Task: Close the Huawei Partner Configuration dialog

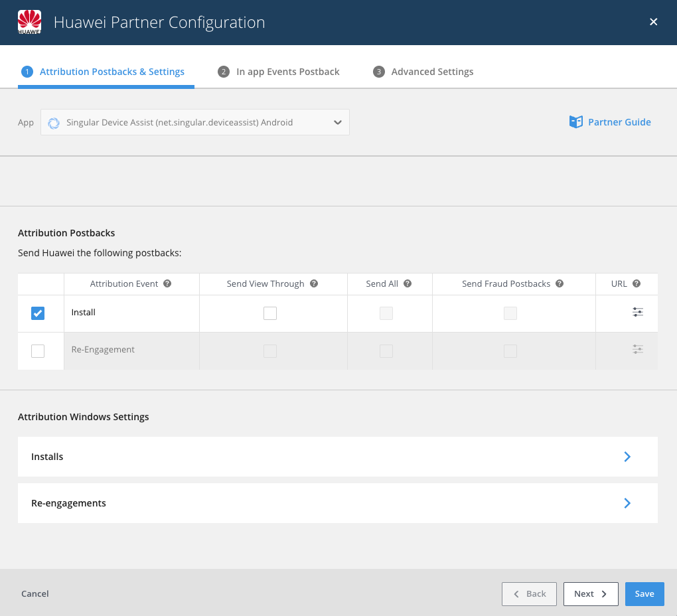Action: point(653,22)
